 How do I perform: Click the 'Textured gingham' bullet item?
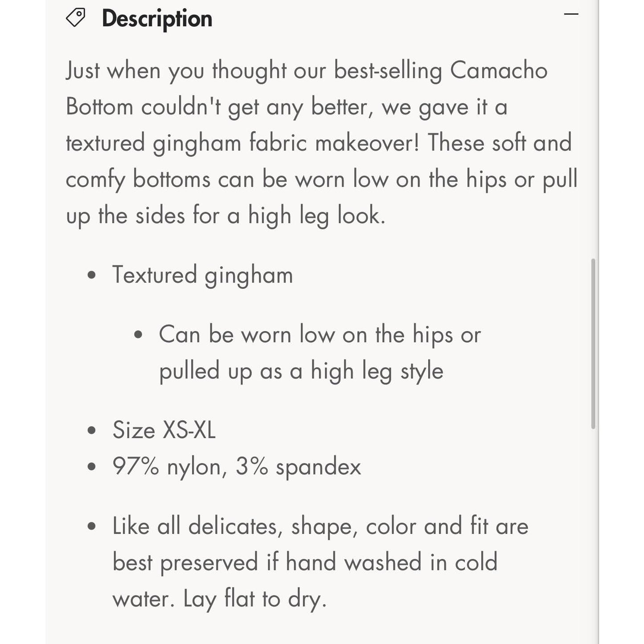coord(202,275)
